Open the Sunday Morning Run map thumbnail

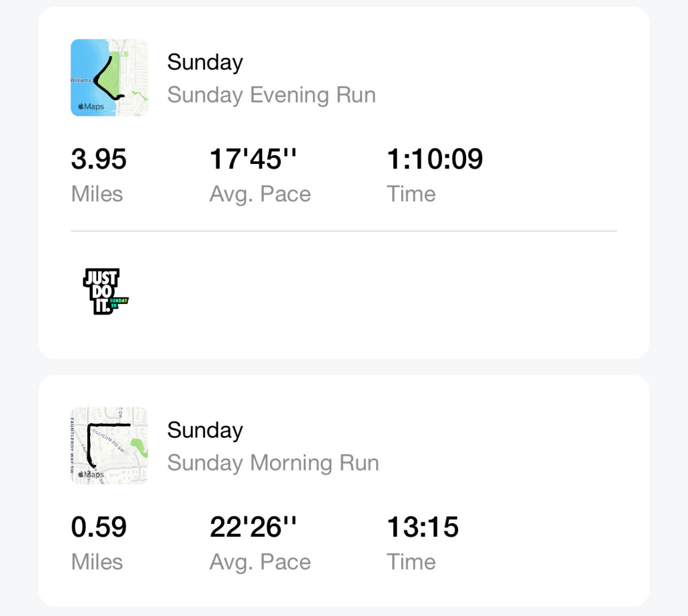click(110, 446)
